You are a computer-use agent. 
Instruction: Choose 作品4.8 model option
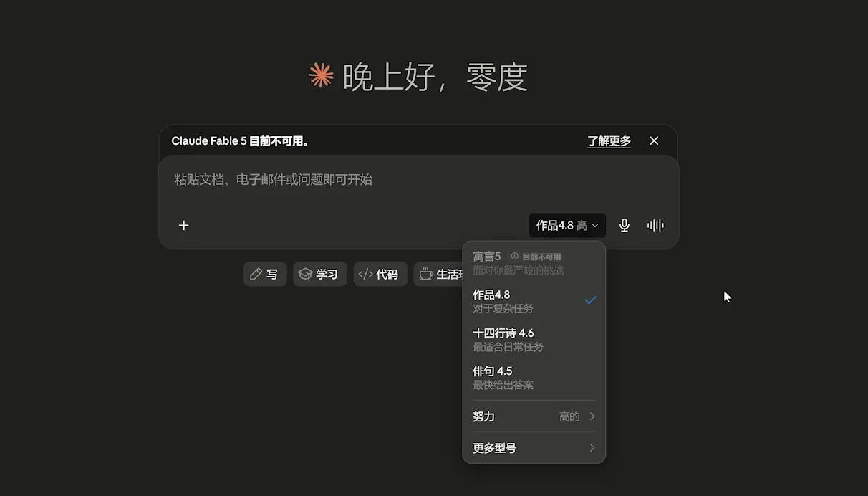[x=534, y=301]
